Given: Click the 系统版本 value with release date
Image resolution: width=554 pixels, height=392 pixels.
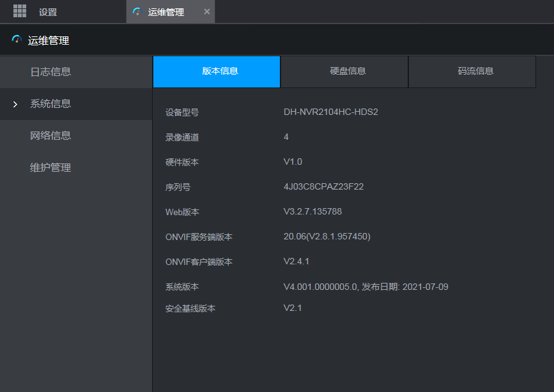Looking at the screenshot, I should click(x=365, y=287).
